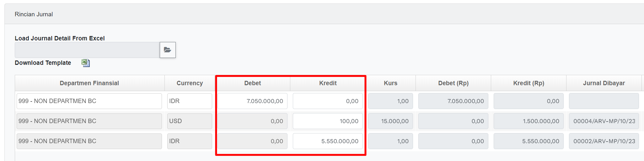Click Jurnal Dibayar field 00004/ARV-MP/10/23
This screenshot has width=644, height=161.
[x=604, y=121]
